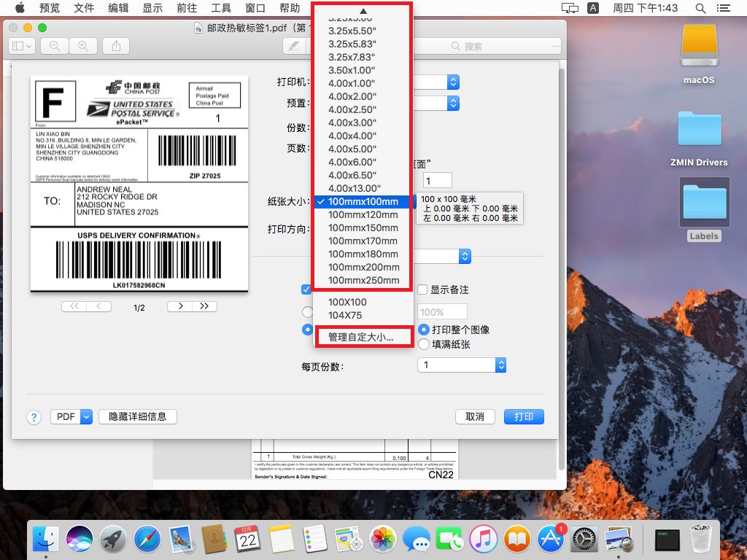The height and width of the screenshot is (560, 747).
Task: Select the macOS drive on desktop
Action: coord(699,55)
